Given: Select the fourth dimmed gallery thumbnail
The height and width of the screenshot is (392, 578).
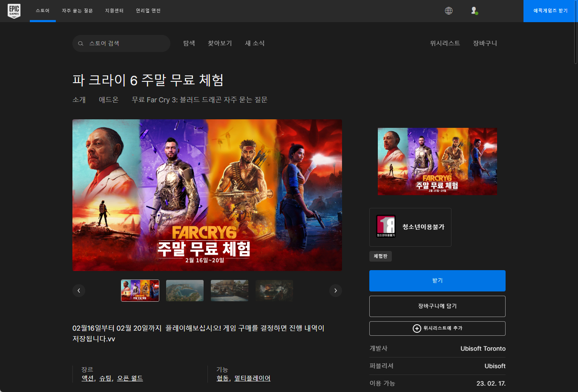Looking at the screenshot, I should pyautogui.click(x=274, y=291).
